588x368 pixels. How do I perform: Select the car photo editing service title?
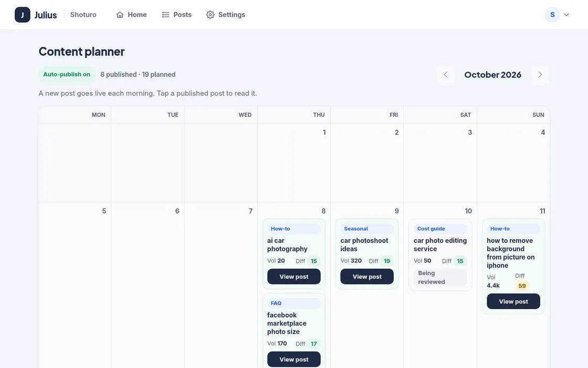(440, 244)
